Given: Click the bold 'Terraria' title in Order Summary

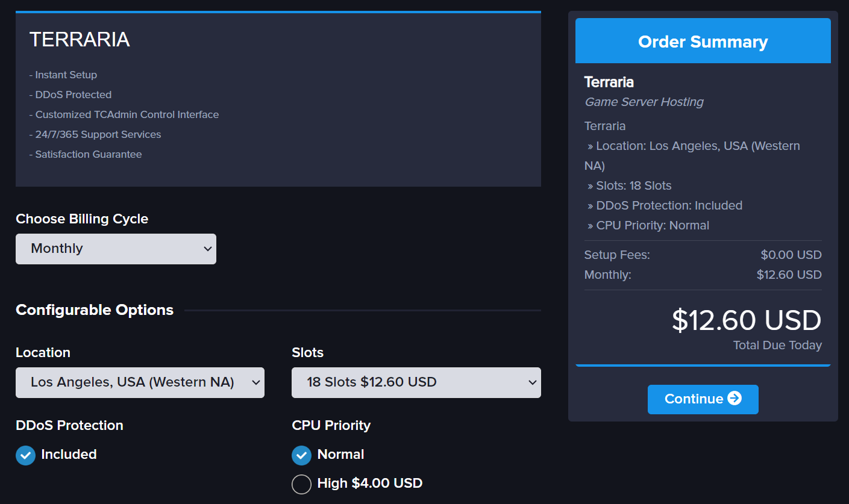Looking at the screenshot, I should pyautogui.click(x=609, y=82).
